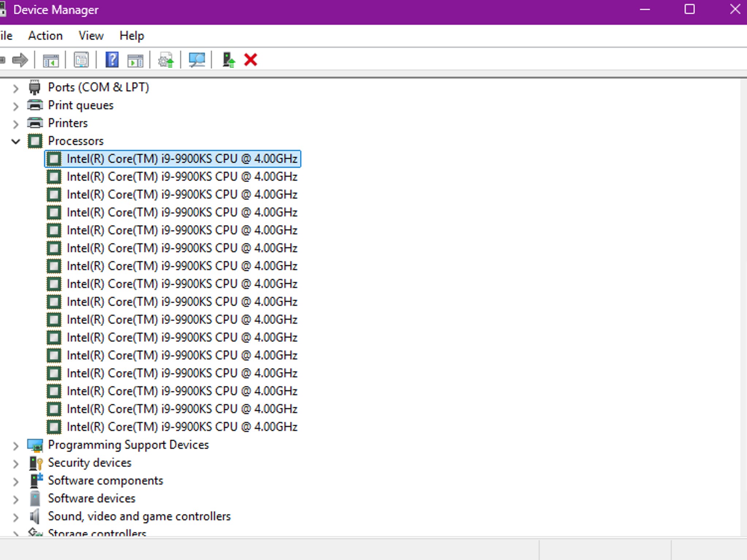Click the red X Uninstall device icon
This screenshot has height=560, width=747.
coord(251,60)
